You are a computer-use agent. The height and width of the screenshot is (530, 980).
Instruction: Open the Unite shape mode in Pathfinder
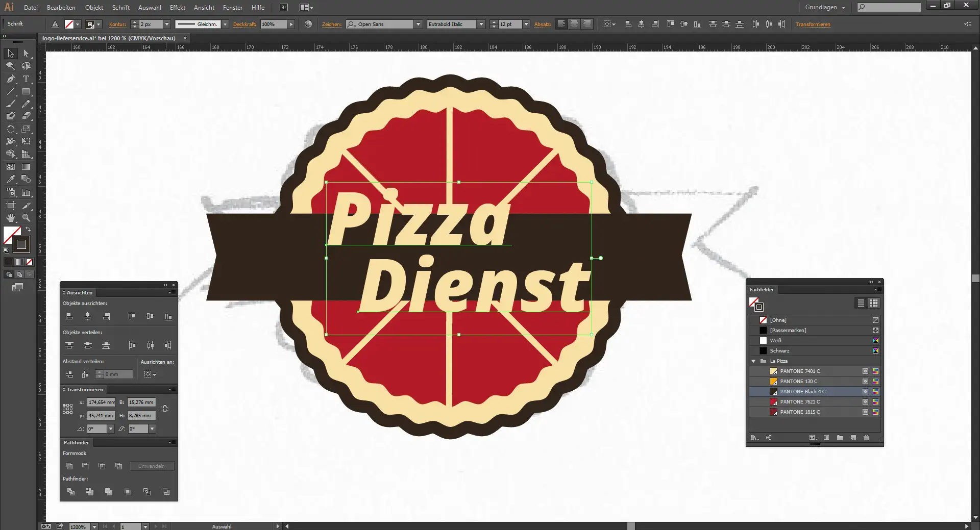click(69, 466)
